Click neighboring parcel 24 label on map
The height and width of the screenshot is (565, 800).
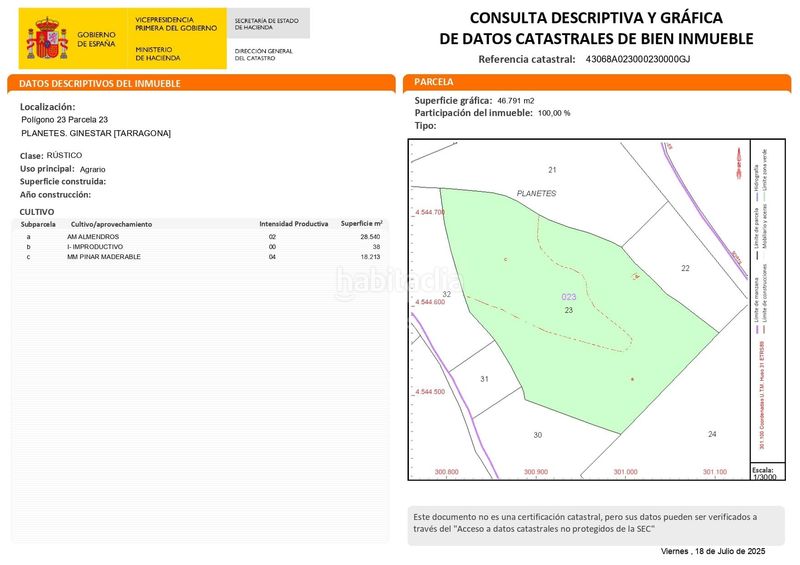pos(712,434)
